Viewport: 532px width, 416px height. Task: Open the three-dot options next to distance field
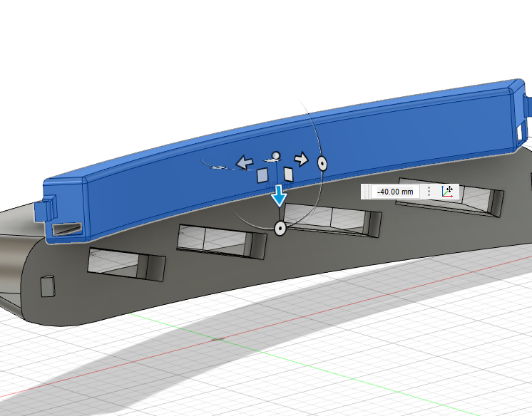(429, 192)
